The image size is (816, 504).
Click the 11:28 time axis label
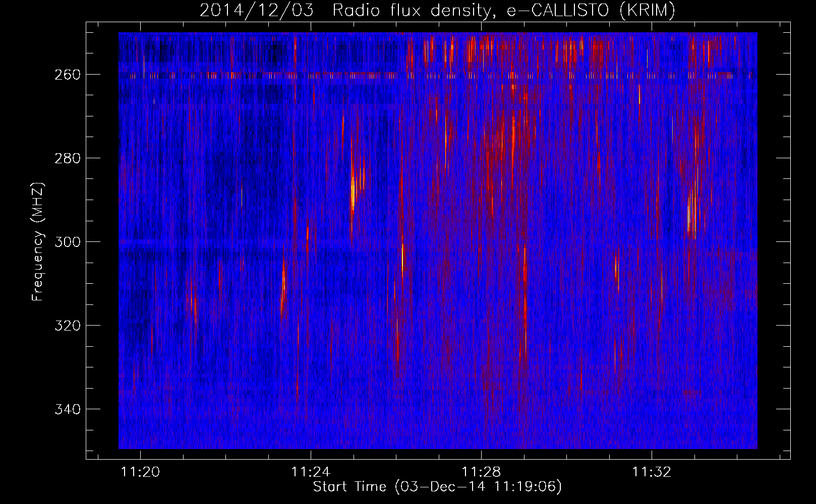(x=482, y=472)
